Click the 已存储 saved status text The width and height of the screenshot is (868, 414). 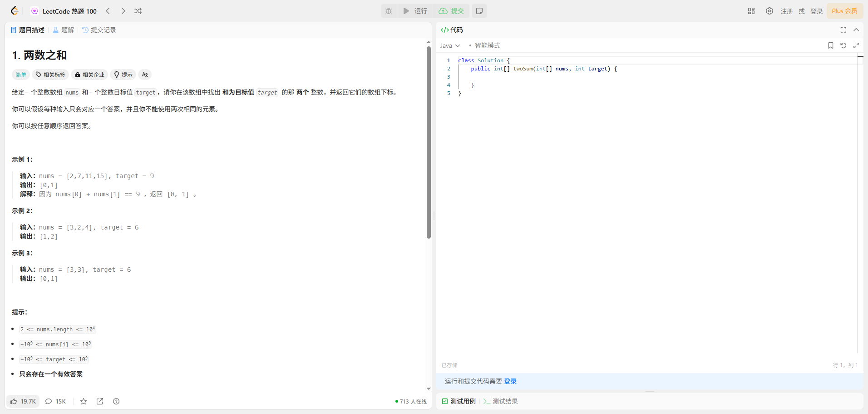tap(449, 365)
